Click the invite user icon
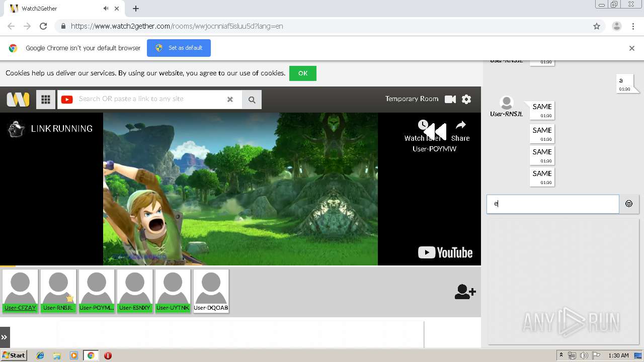The image size is (644, 362). [465, 292]
